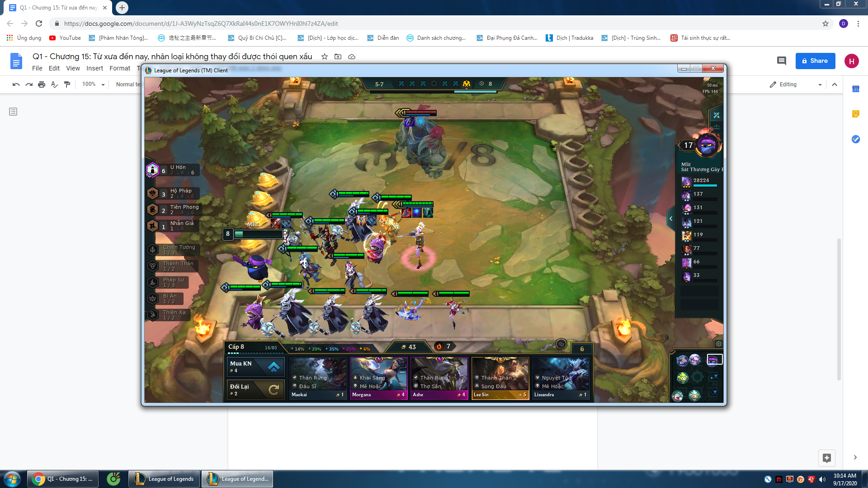Launch League of Legends from the taskbar
Viewport: 868px width, 488px height.
tap(164, 479)
